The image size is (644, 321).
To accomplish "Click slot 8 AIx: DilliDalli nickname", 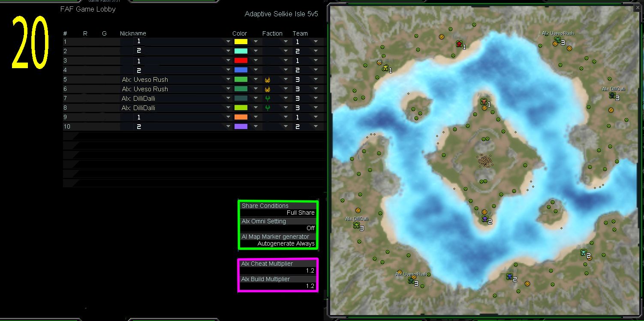I will click(138, 108).
